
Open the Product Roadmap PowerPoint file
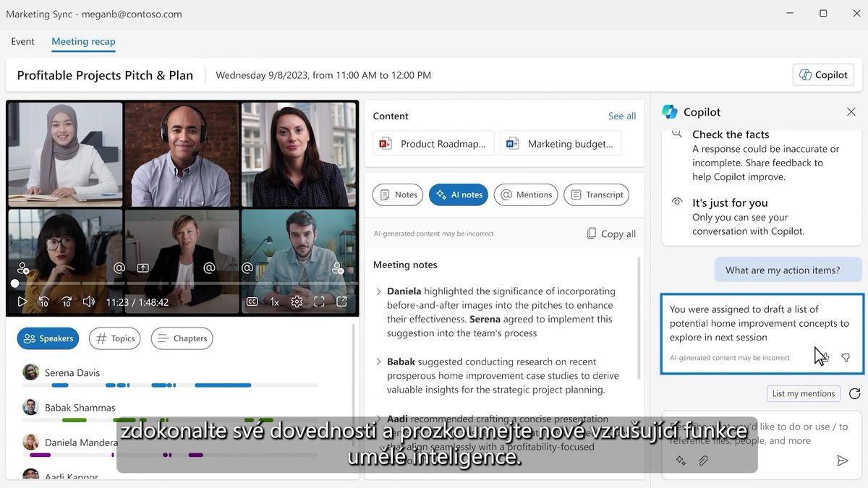(x=434, y=143)
